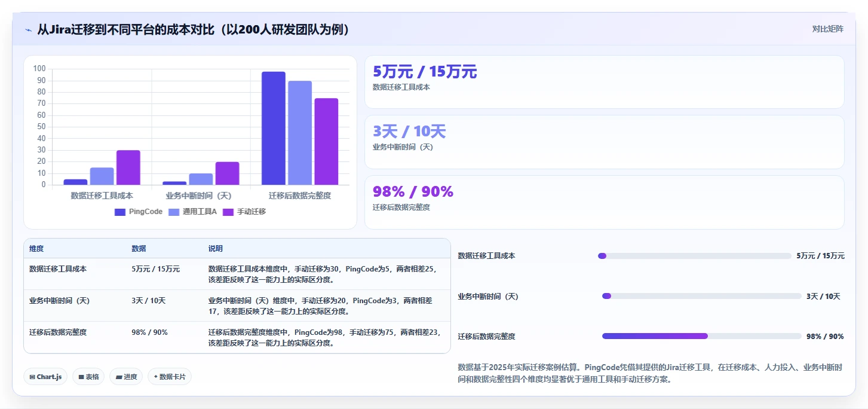Click the 数据迁移工具成本 progress bar
Image resolution: width=868 pixels, height=409 pixels.
[694, 256]
